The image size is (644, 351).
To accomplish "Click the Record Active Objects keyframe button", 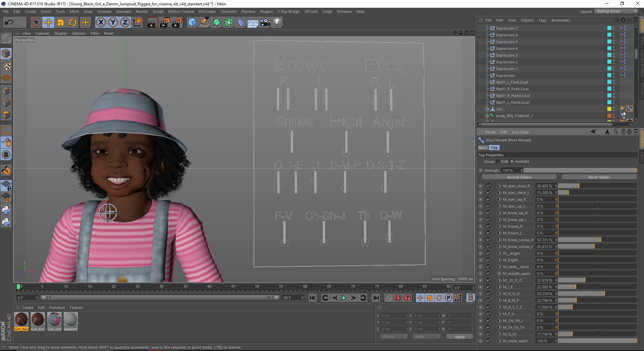I will (x=389, y=298).
